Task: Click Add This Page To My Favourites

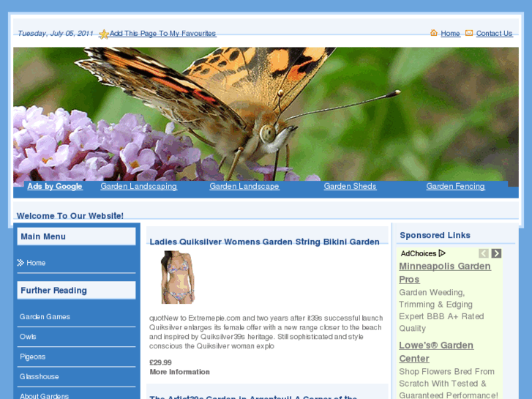Action: pos(162,33)
